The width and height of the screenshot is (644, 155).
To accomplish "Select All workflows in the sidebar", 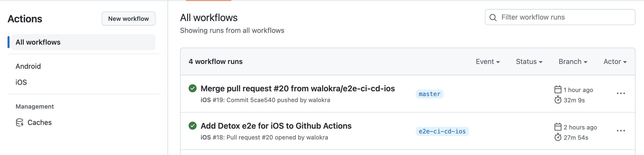I will pyautogui.click(x=83, y=42).
